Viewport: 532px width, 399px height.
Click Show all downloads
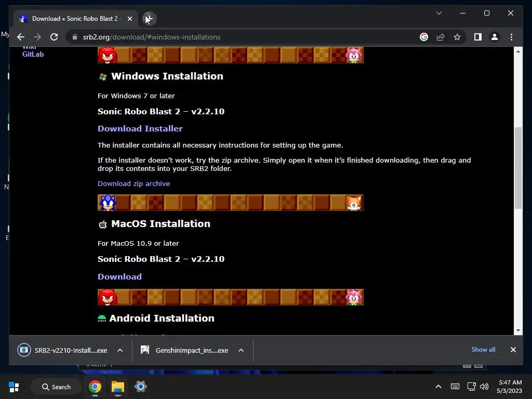point(483,350)
